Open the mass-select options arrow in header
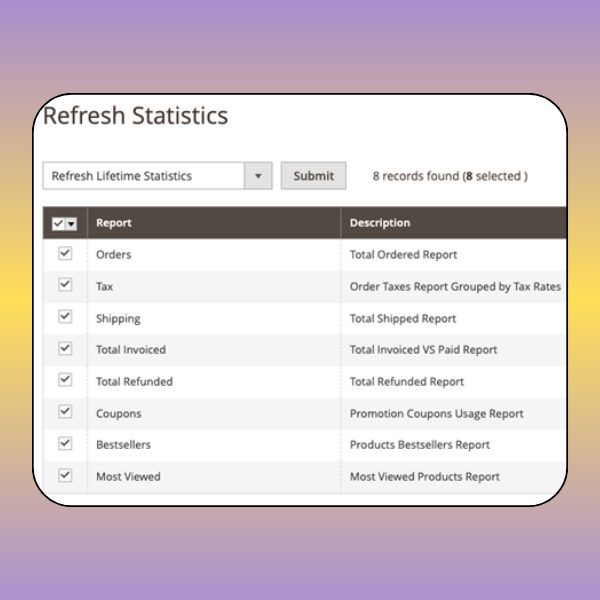Image resolution: width=600 pixels, height=600 pixels. [71, 223]
